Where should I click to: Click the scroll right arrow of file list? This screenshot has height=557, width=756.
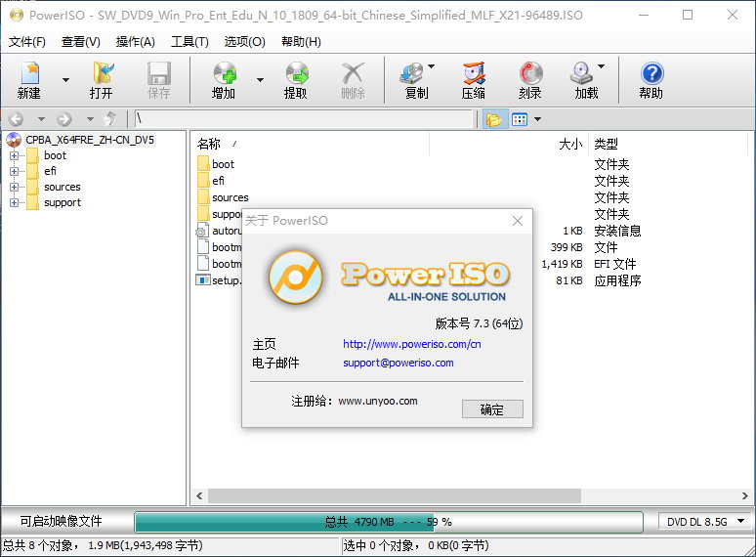point(745,495)
